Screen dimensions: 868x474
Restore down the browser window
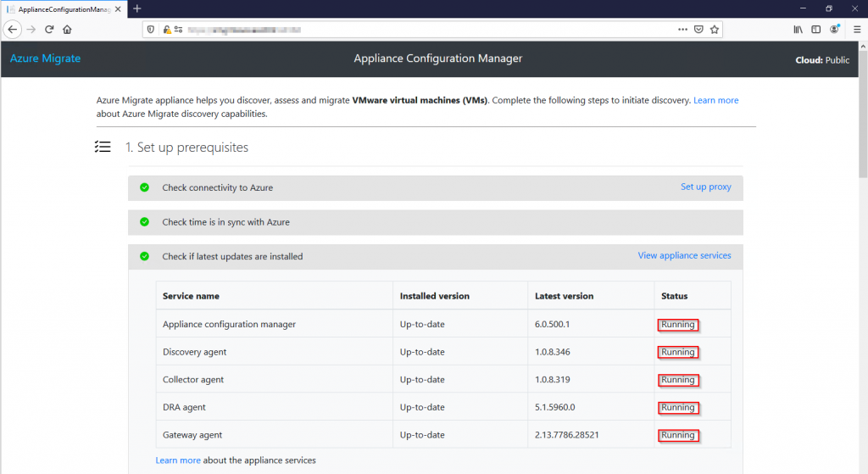click(x=829, y=8)
